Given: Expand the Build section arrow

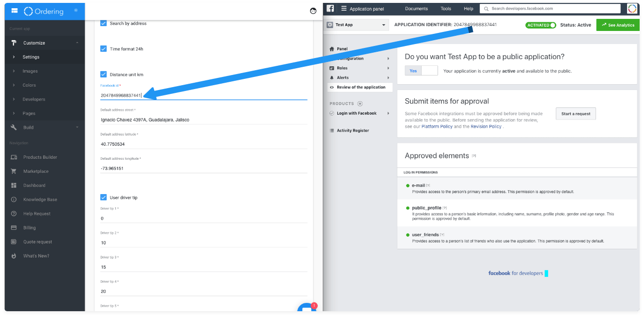Looking at the screenshot, I should [x=77, y=127].
